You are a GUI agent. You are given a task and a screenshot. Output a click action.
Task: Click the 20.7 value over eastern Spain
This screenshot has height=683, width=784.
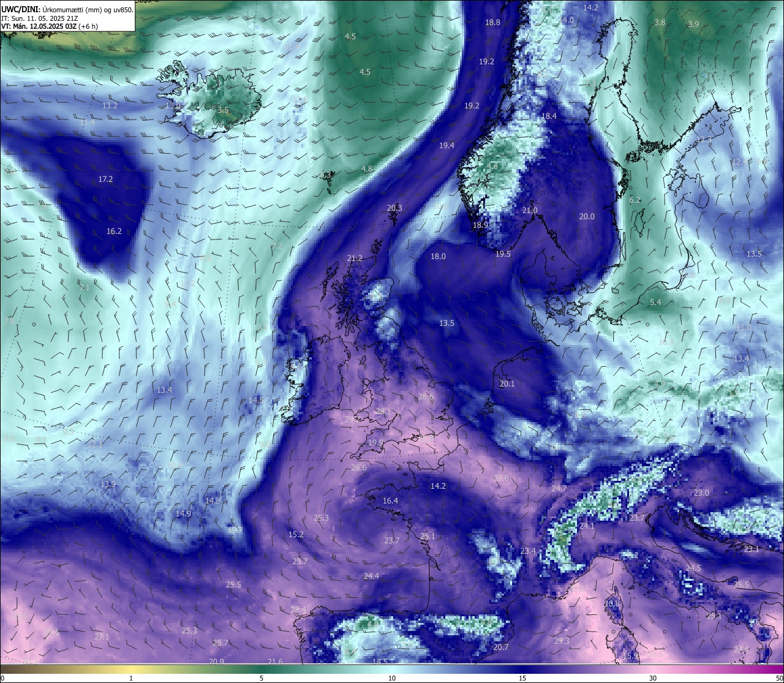pyautogui.click(x=501, y=647)
